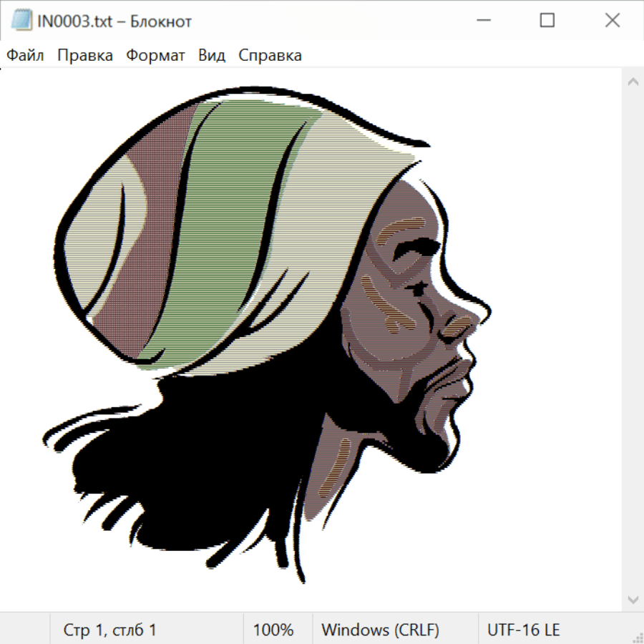The height and width of the screenshot is (644, 644).
Task: Minimize the Notepad window
Action: (x=482, y=21)
